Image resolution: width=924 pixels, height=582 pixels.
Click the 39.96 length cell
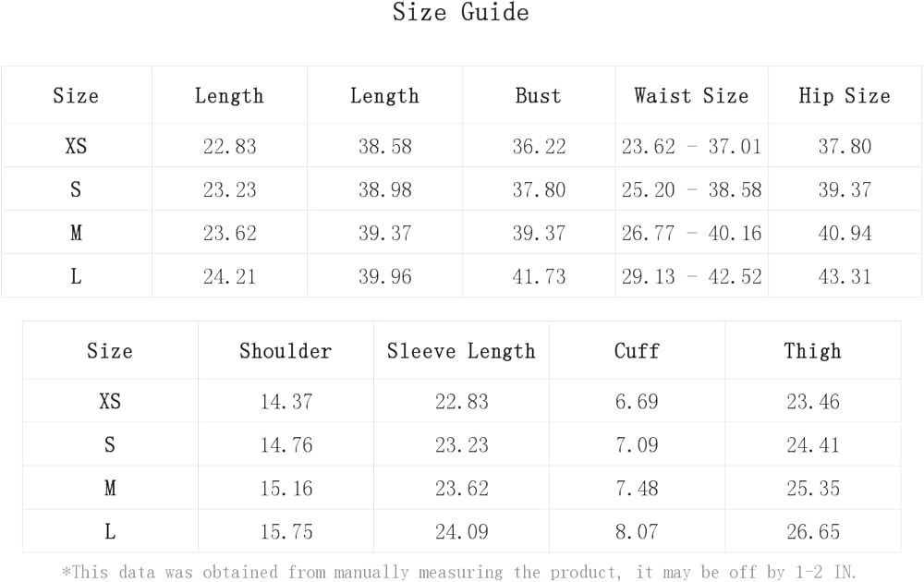384,276
